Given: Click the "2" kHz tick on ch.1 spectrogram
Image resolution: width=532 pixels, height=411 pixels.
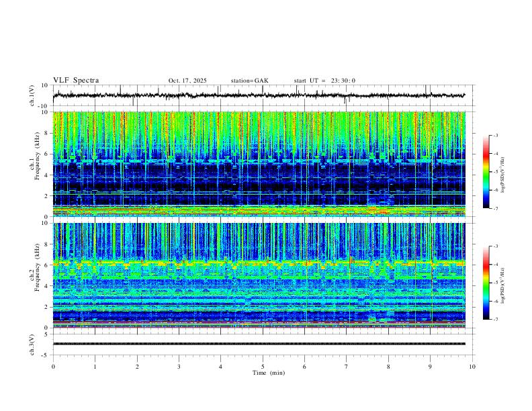Looking at the screenshot, I should point(47,195).
